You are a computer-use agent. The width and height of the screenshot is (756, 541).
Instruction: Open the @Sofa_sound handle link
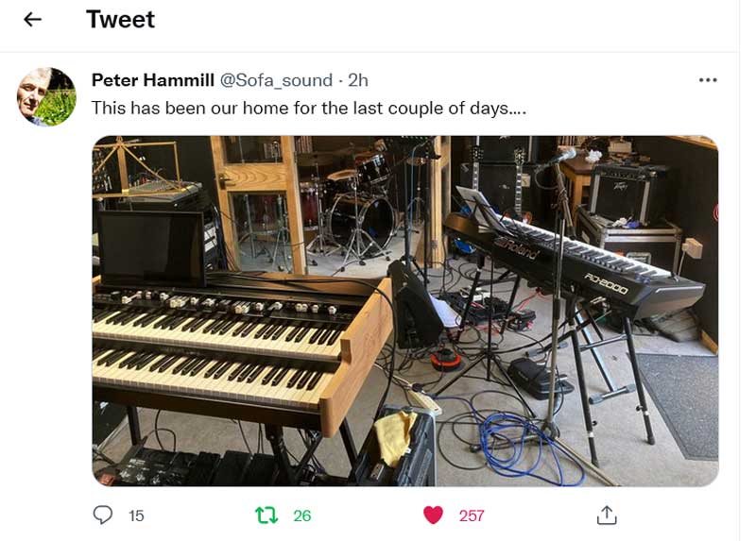(x=276, y=80)
